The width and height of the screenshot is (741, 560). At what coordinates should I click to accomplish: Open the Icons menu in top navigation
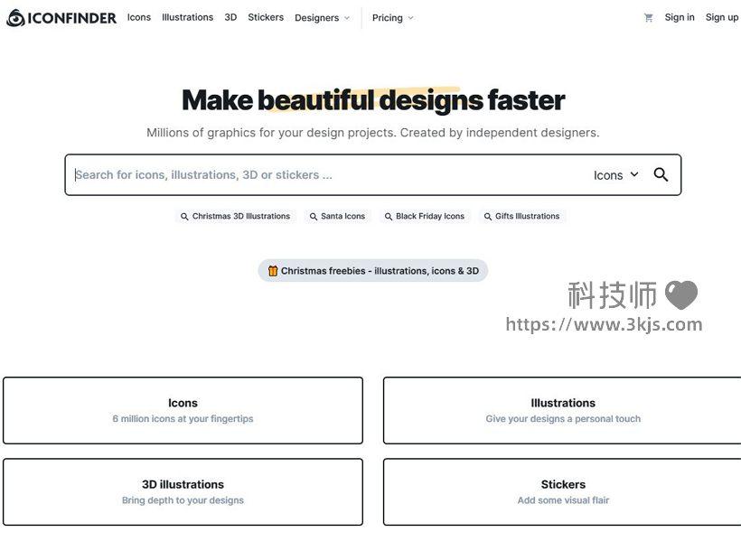(139, 17)
